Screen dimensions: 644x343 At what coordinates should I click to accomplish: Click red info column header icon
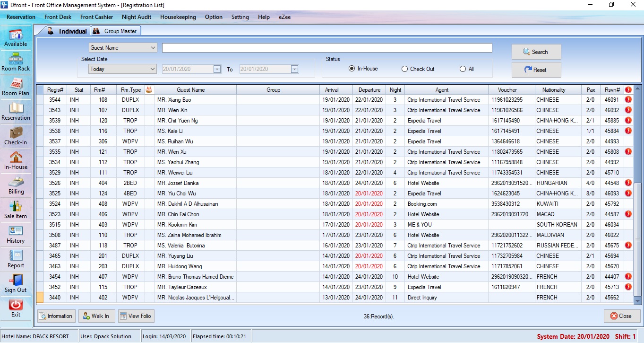628,89
